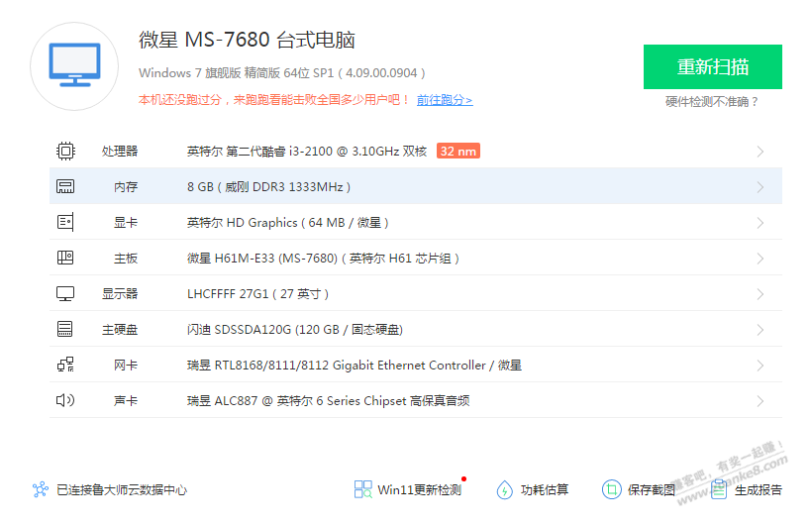Click the 32 nm orange badge
Viewport: 812px width, 525px height.
point(458,151)
